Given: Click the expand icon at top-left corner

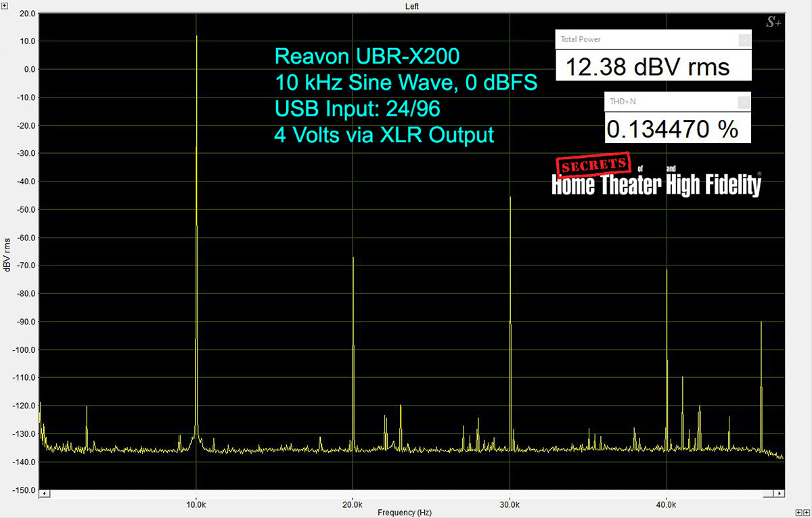Looking at the screenshot, I should click(5, 5).
